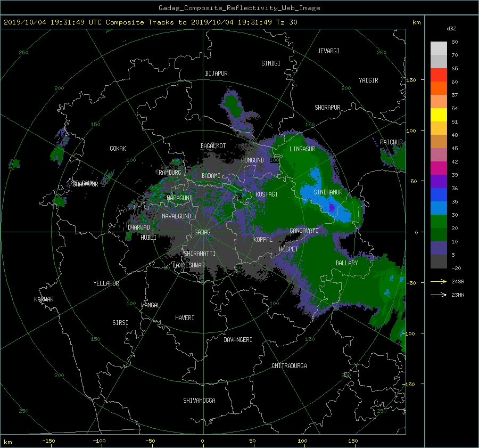The height and width of the screenshot is (448, 479).
Task: Click the SINDHANUR city label
Action: click(328, 192)
